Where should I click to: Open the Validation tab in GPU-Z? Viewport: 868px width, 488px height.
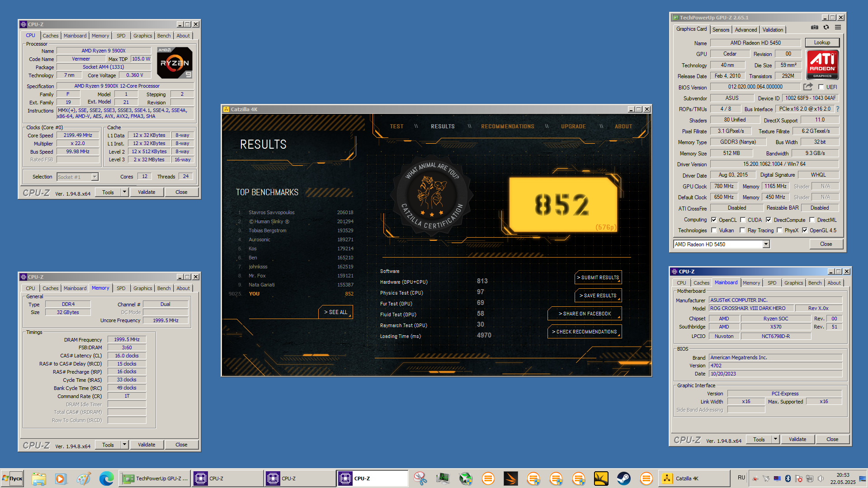773,30
